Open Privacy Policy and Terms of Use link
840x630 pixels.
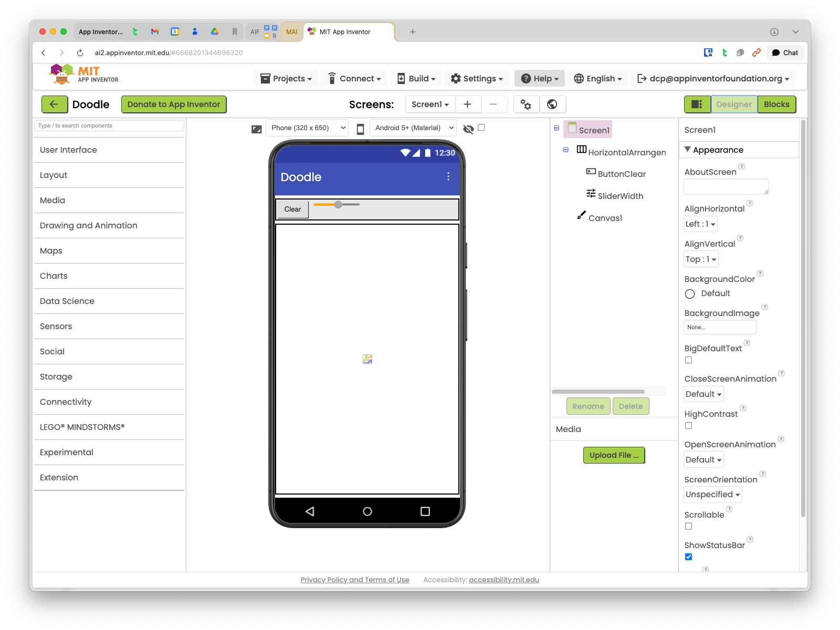(355, 580)
